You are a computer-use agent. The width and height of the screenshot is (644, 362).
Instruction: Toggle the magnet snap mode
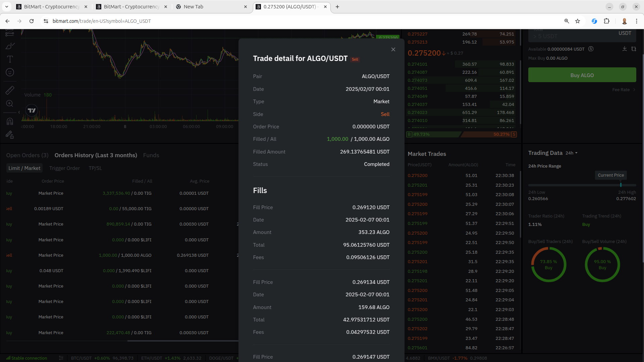click(x=10, y=121)
